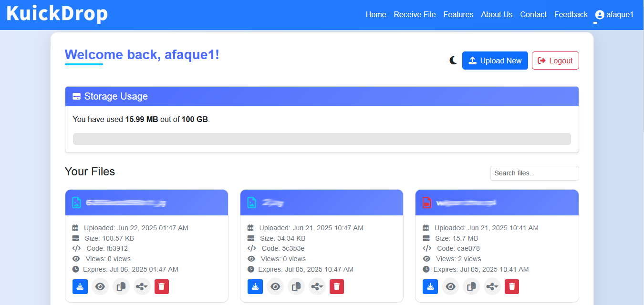This screenshot has height=305, width=644.
Task: Preview the file with code cae078
Action: pos(450,286)
